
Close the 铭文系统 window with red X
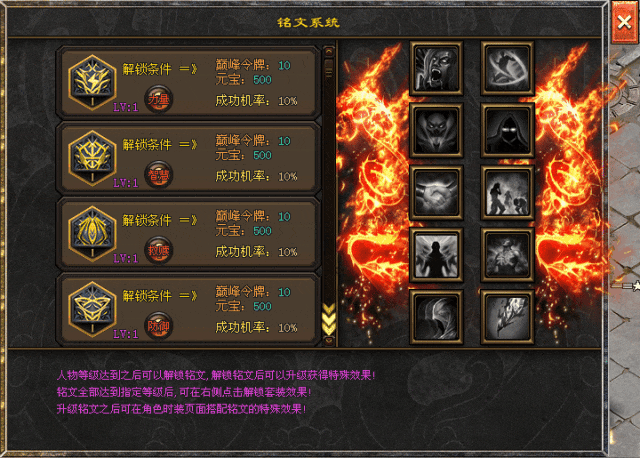[624, 22]
